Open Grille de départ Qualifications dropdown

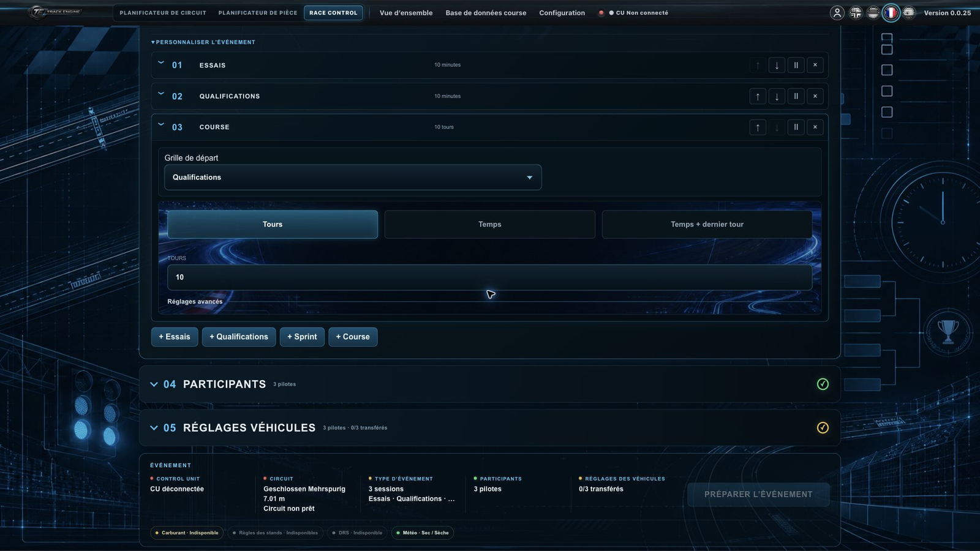pos(353,178)
